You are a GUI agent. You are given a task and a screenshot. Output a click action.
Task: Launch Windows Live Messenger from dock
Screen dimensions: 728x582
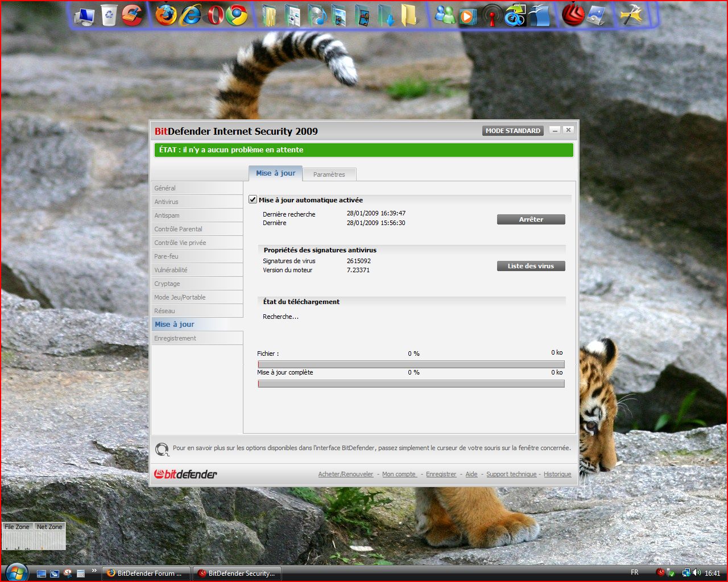(x=444, y=15)
